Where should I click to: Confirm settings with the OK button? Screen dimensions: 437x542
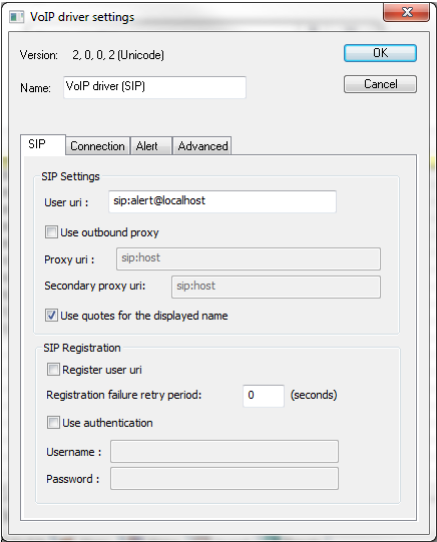click(x=380, y=53)
